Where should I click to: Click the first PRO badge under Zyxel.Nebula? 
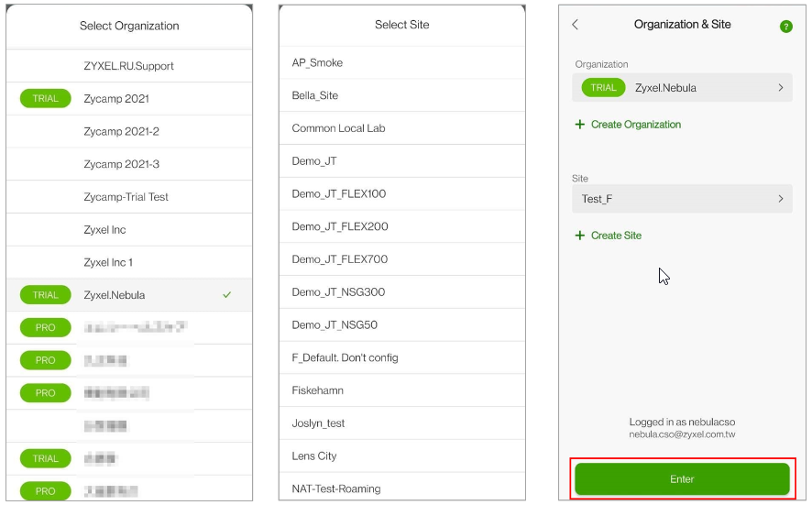[x=45, y=327]
